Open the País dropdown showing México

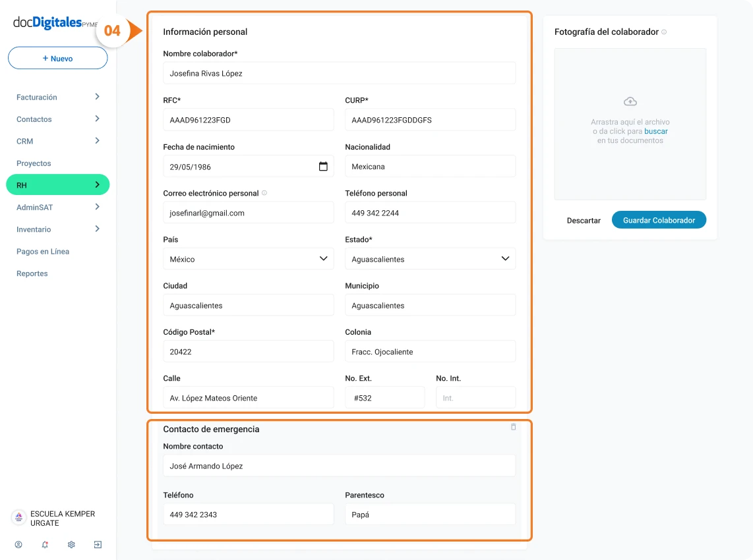[249, 259]
